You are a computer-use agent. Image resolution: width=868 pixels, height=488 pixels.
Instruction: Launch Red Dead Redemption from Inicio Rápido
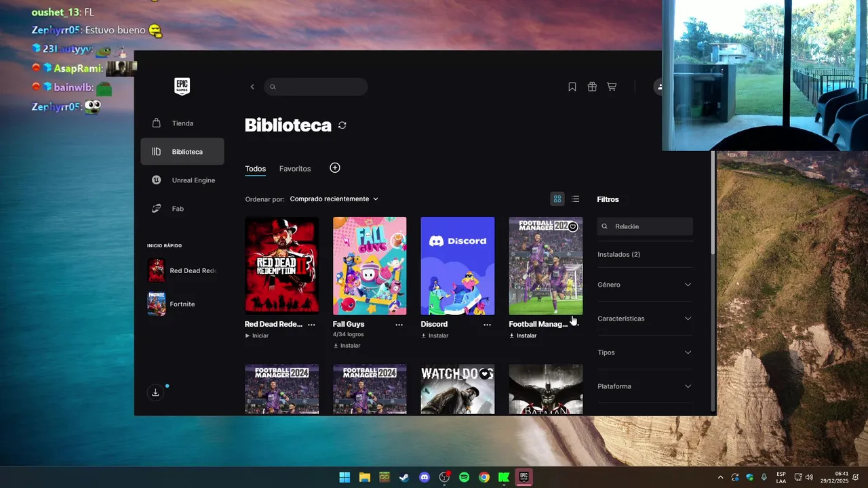coord(182,270)
